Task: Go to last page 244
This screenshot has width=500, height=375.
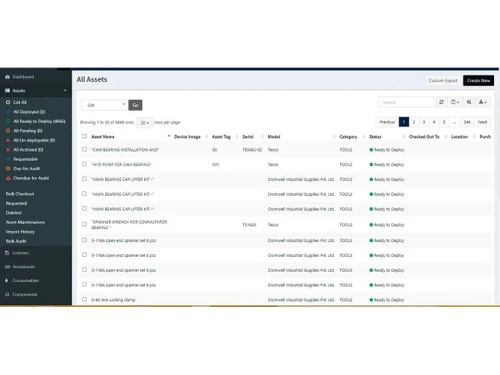Action: coord(467,122)
